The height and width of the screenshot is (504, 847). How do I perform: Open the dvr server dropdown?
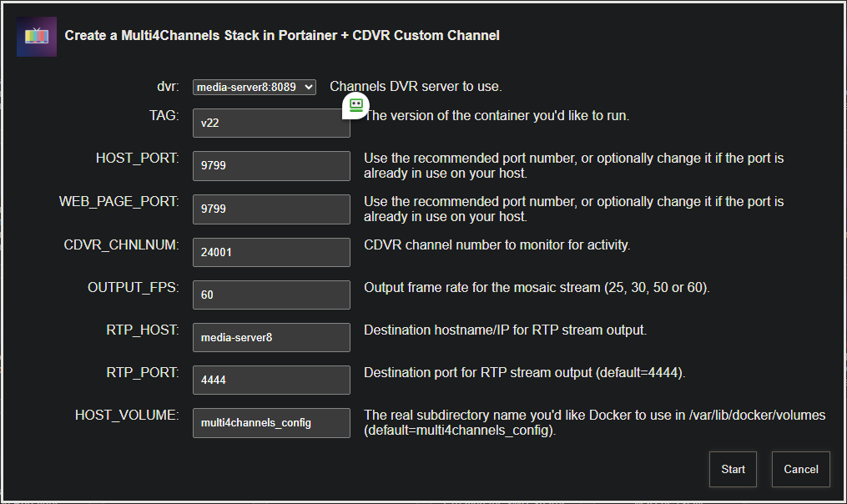click(254, 87)
